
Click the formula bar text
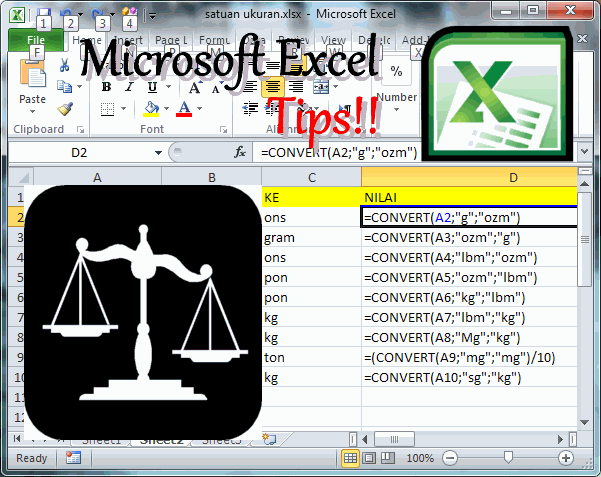339,153
